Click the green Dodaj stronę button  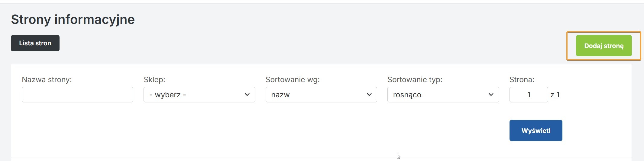(x=604, y=46)
